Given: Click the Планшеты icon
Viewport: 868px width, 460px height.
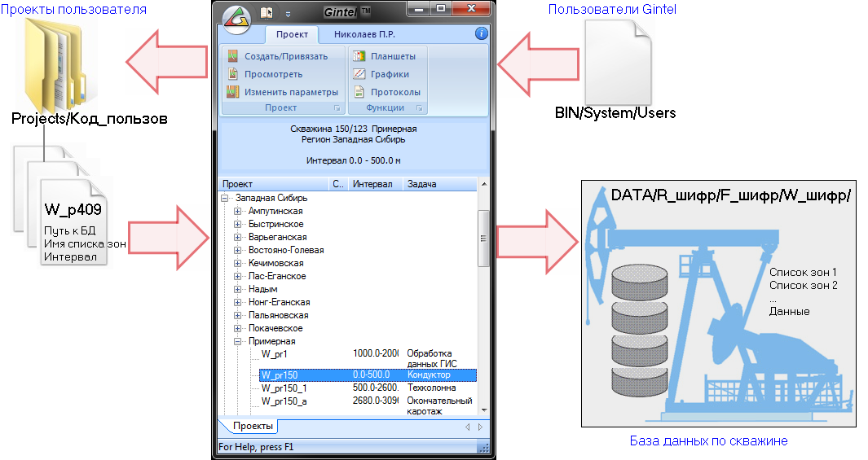Looking at the screenshot, I should (x=359, y=56).
